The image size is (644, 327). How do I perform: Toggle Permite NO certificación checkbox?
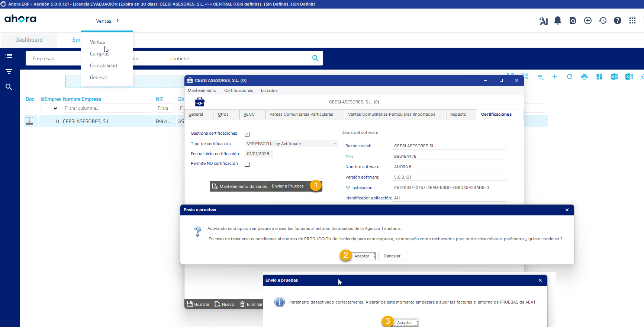click(x=247, y=164)
